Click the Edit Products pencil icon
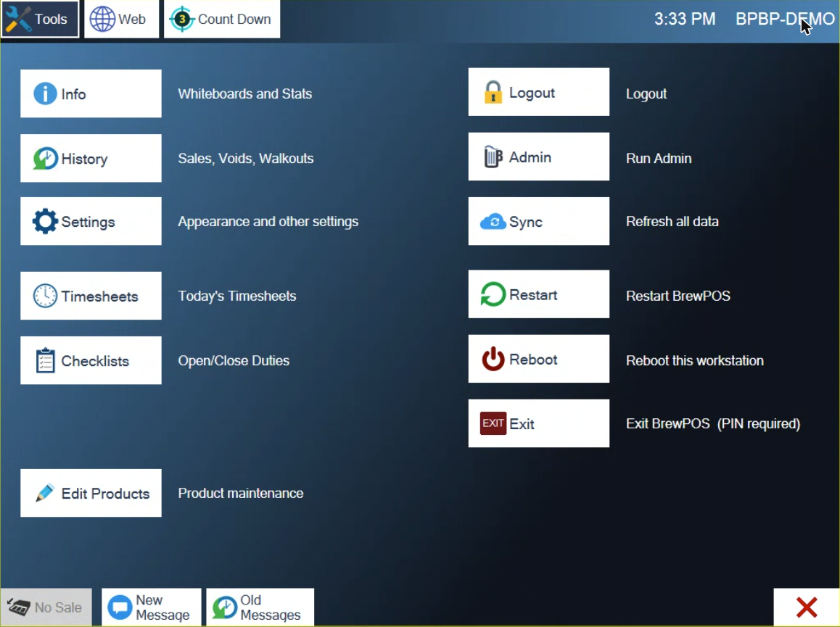This screenshot has height=627, width=840. pyautogui.click(x=45, y=493)
